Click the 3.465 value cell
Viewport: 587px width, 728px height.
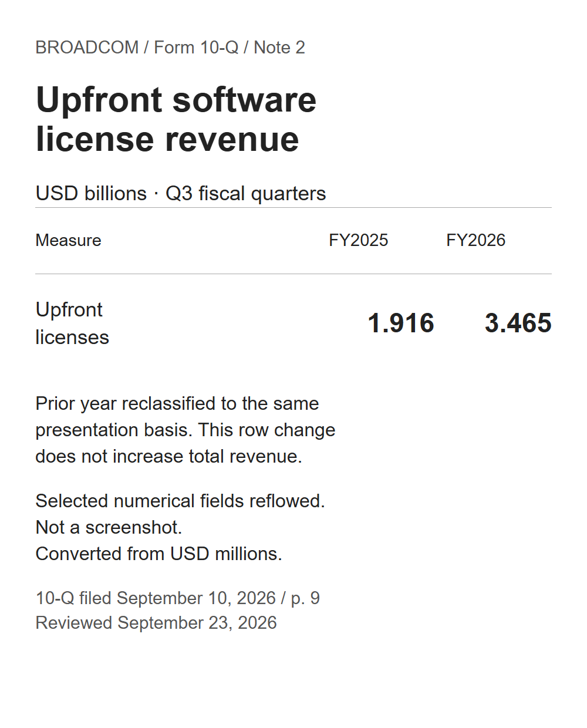click(518, 323)
